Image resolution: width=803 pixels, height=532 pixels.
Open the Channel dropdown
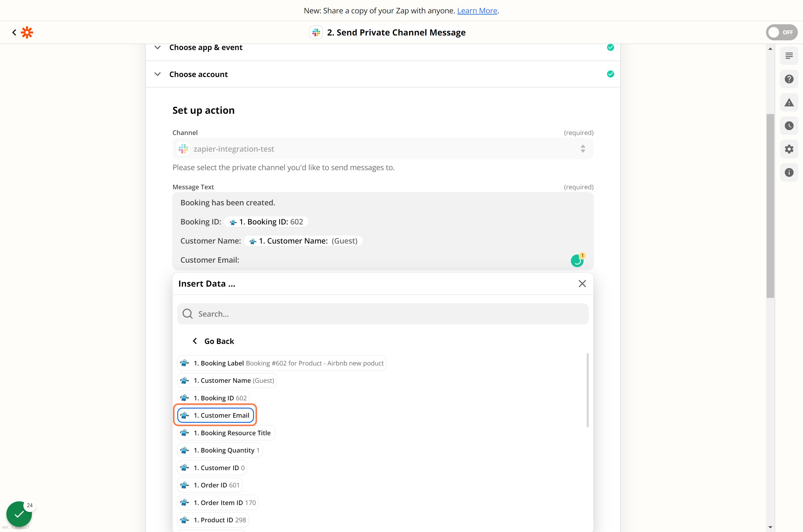(x=383, y=149)
